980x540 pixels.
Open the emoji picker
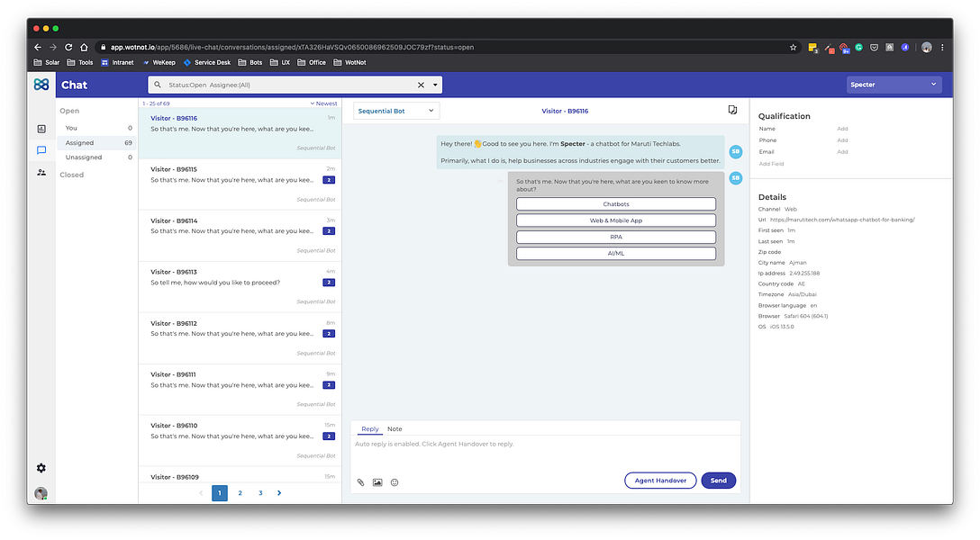pos(395,481)
